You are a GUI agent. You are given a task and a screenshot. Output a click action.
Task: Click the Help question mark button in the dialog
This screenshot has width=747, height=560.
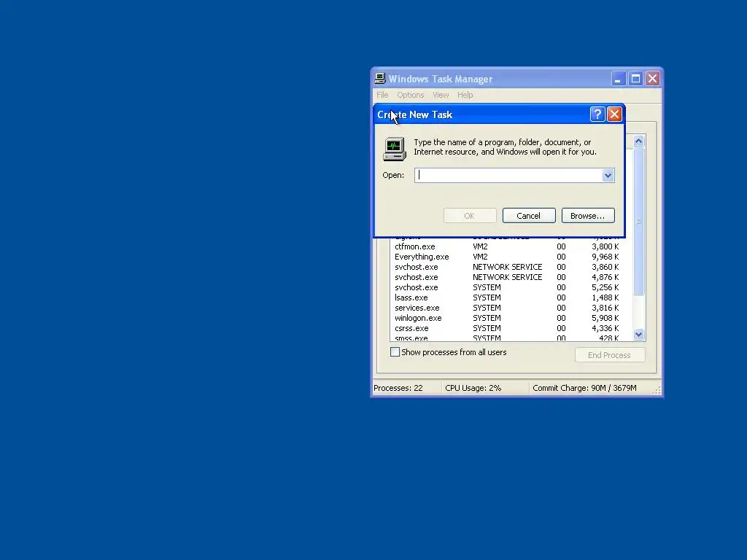point(597,114)
